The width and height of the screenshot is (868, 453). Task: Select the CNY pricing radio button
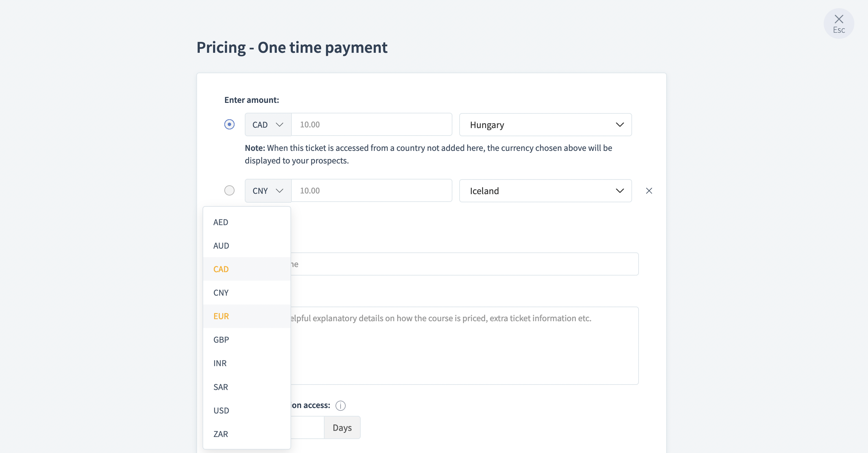point(229,190)
